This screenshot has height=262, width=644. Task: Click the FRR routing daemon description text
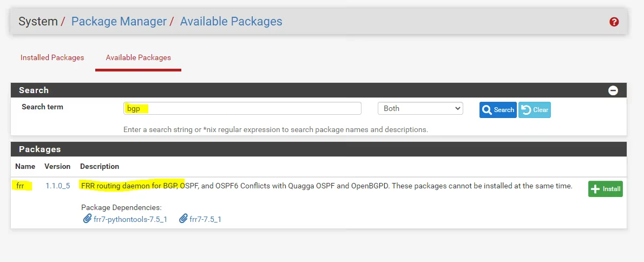(327, 186)
